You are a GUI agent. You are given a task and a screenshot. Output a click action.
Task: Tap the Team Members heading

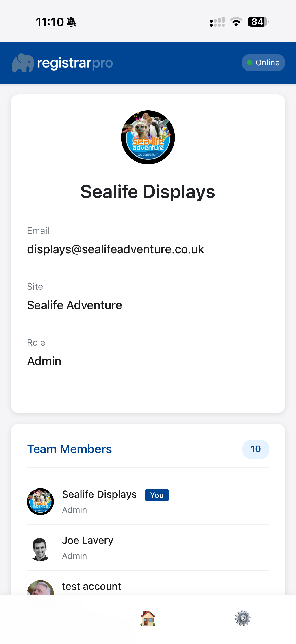click(69, 449)
